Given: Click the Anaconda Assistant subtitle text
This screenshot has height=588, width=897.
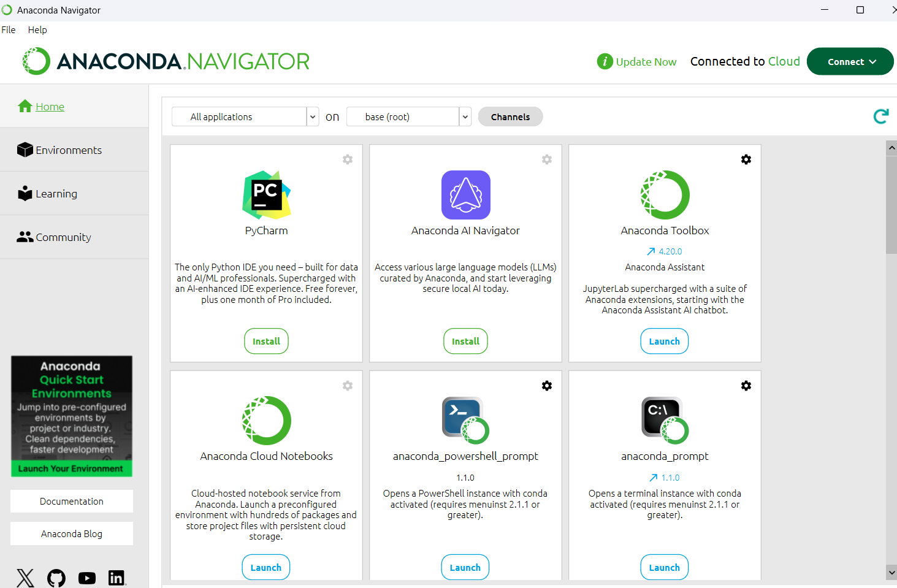Looking at the screenshot, I should click(x=665, y=267).
